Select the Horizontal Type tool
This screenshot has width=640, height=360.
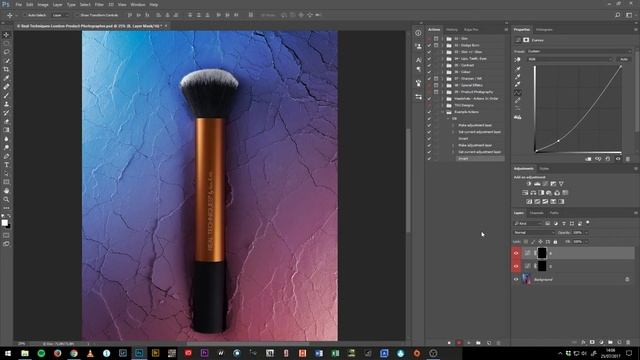[x=6, y=165]
